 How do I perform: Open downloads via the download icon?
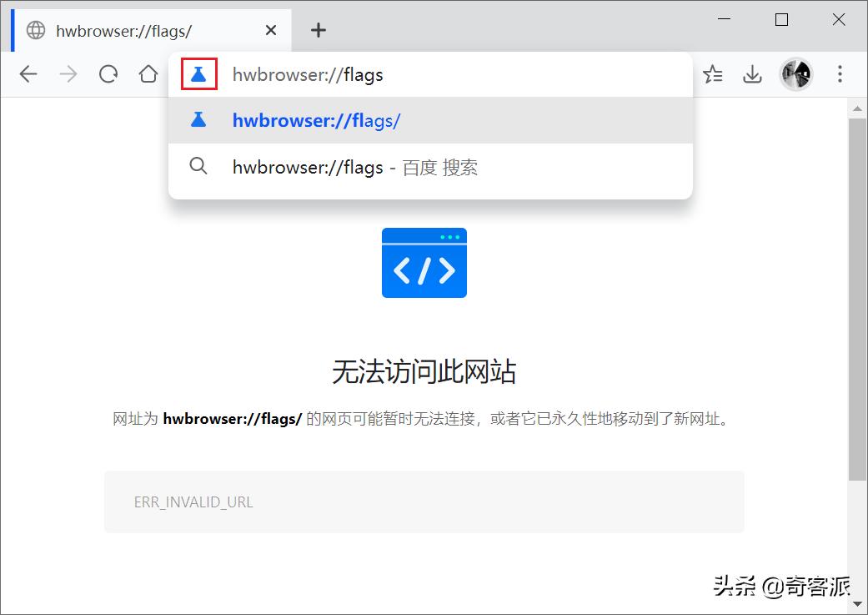point(752,74)
